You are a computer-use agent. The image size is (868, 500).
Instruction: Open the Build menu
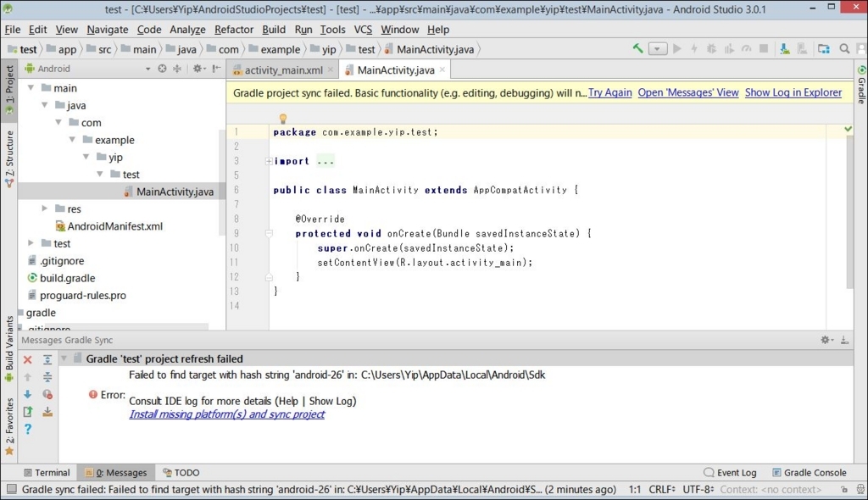(274, 30)
